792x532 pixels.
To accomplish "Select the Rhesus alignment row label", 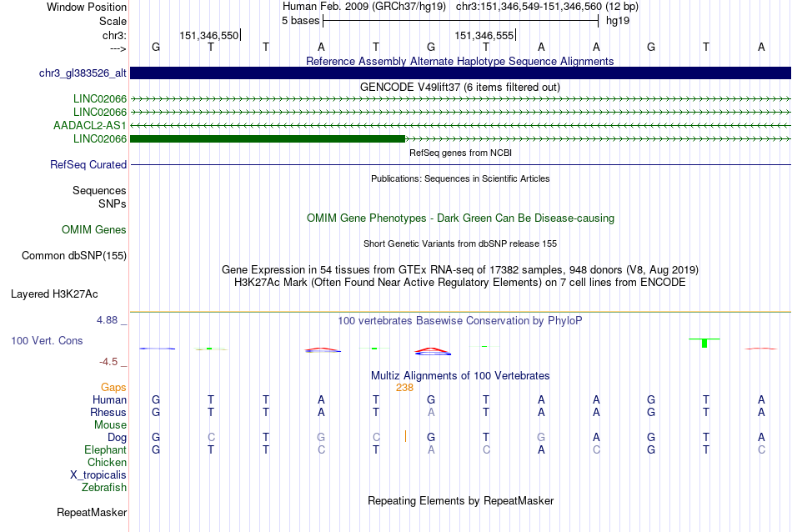I will click(x=108, y=413).
